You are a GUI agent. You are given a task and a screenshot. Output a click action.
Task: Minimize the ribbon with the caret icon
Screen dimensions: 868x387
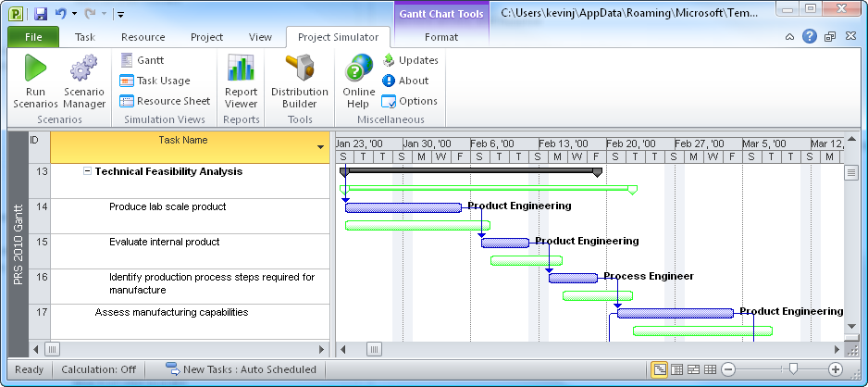790,37
